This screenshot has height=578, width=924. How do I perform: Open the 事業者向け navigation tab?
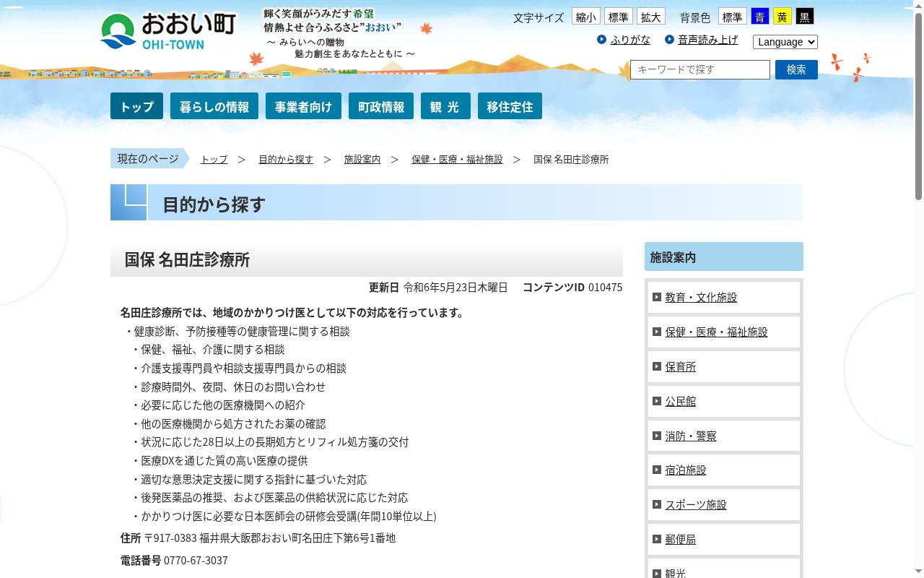coord(303,106)
